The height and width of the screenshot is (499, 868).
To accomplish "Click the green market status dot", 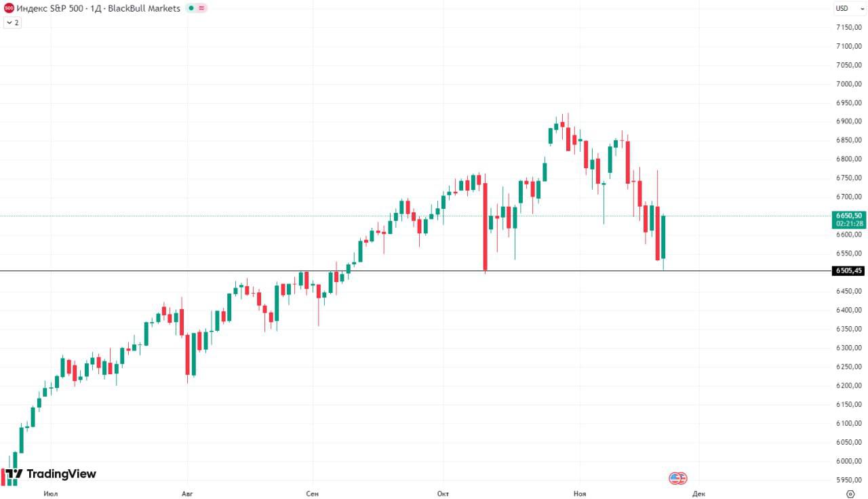I will tap(192, 8).
